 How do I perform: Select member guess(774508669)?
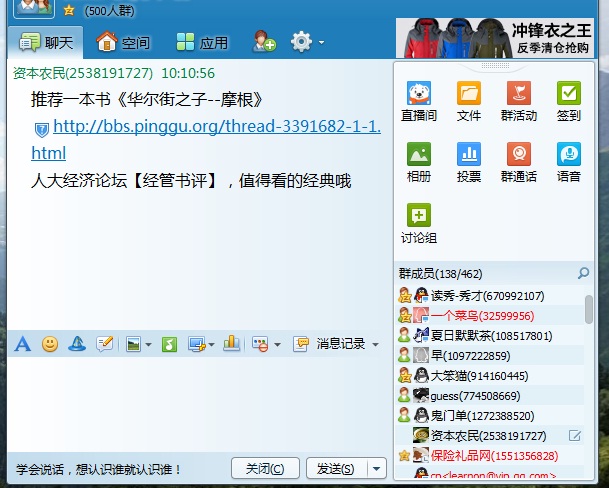click(x=490, y=396)
